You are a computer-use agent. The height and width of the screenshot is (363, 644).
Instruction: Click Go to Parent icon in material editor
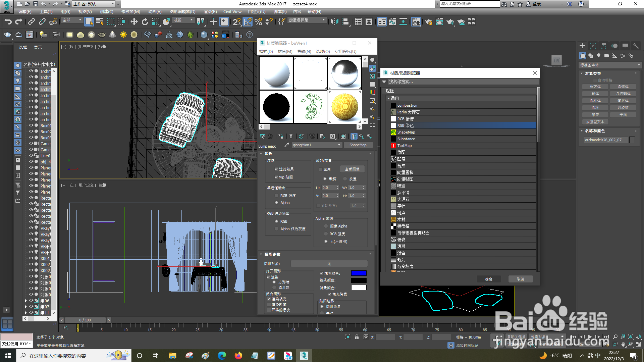pos(361,136)
